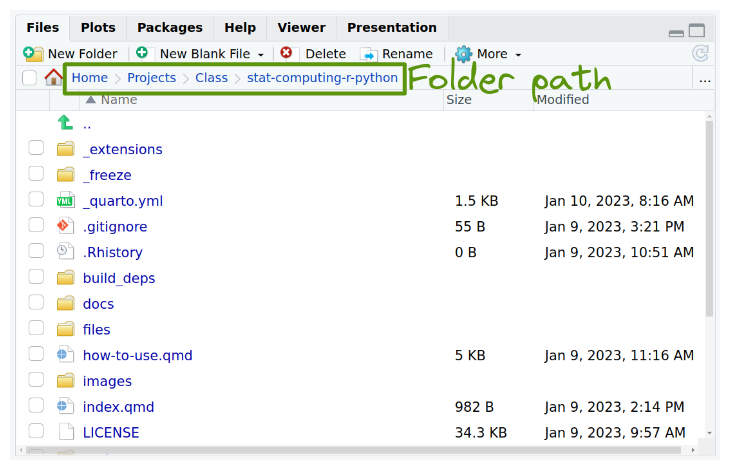This screenshot has height=470, width=730.
Task: Expand the New Blank File dropdown
Action: coord(261,54)
